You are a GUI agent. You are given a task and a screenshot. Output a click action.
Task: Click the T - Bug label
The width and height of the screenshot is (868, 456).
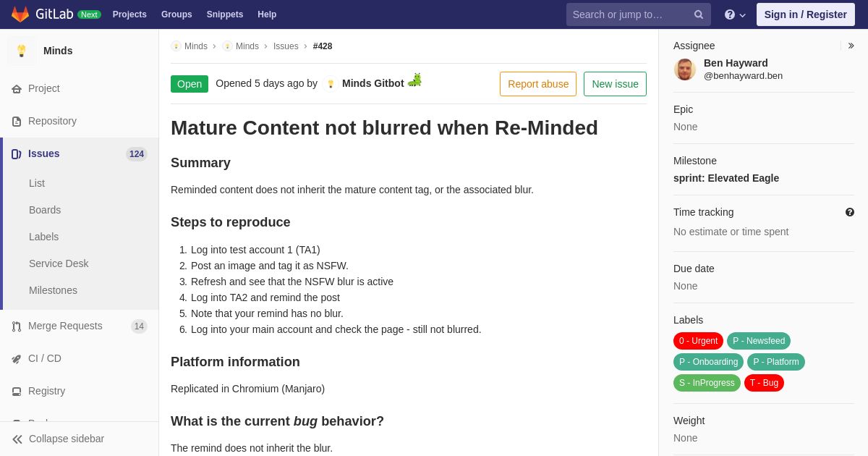click(764, 383)
